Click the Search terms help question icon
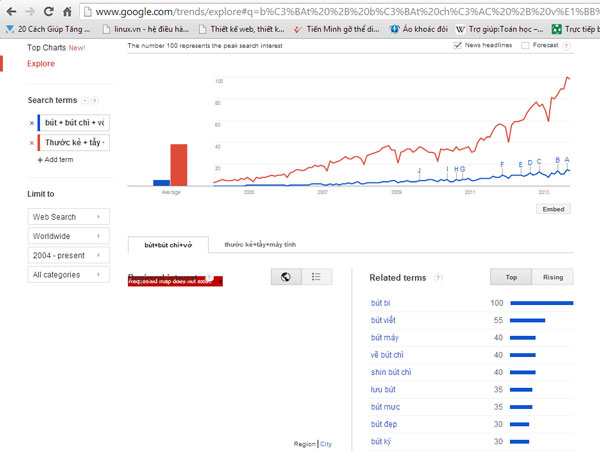 95,101
